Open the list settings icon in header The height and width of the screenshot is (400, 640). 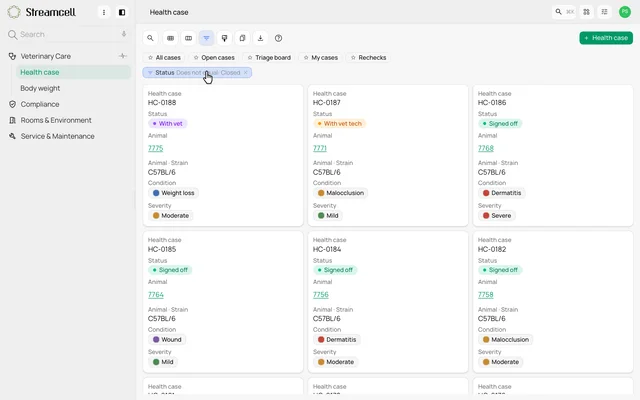coord(604,12)
